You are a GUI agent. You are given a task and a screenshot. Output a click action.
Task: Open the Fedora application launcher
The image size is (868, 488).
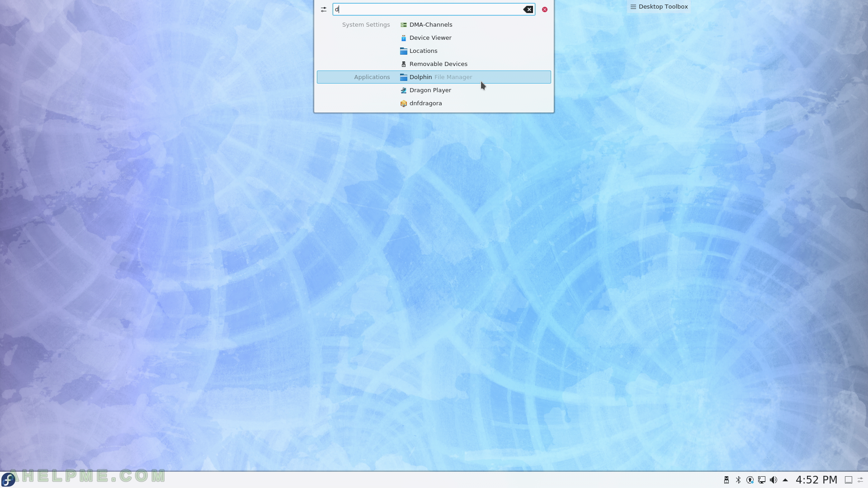pyautogui.click(x=8, y=480)
